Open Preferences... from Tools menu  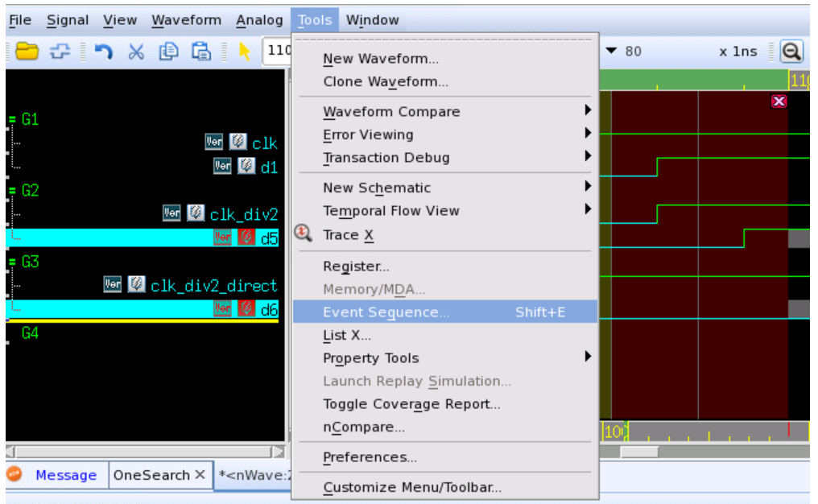[x=444, y=457]
